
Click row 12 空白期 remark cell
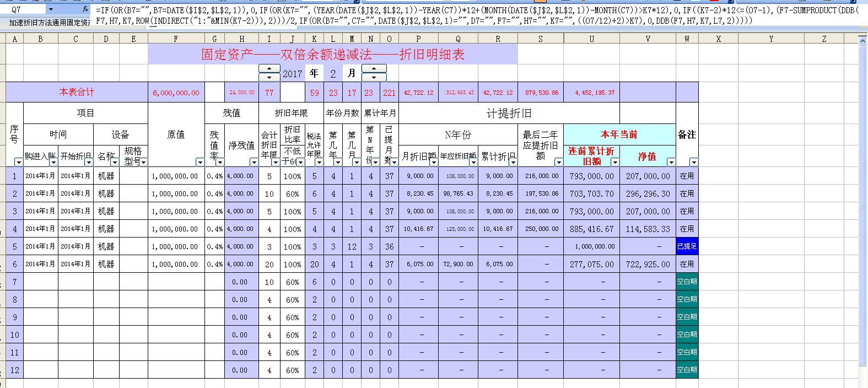(687, 370)
